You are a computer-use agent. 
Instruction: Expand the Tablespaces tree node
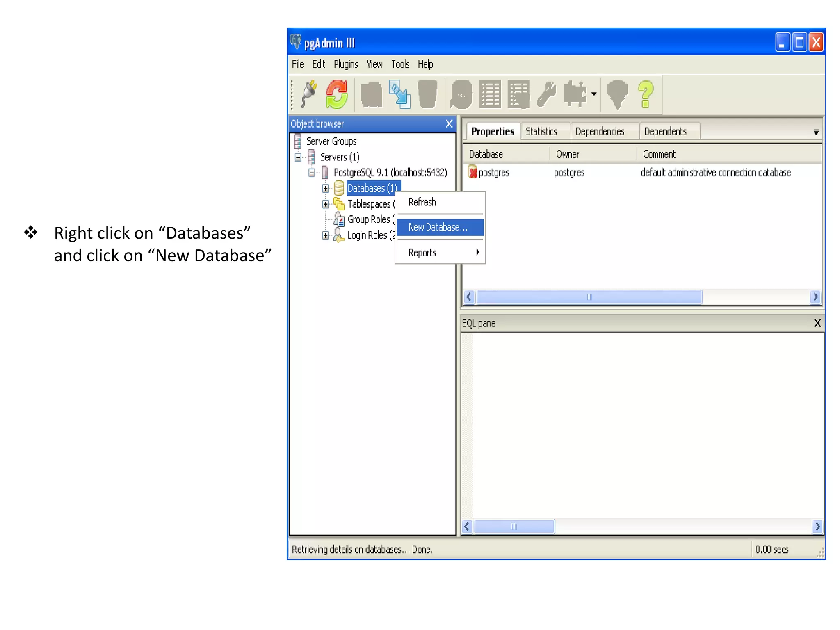[326, 204]
